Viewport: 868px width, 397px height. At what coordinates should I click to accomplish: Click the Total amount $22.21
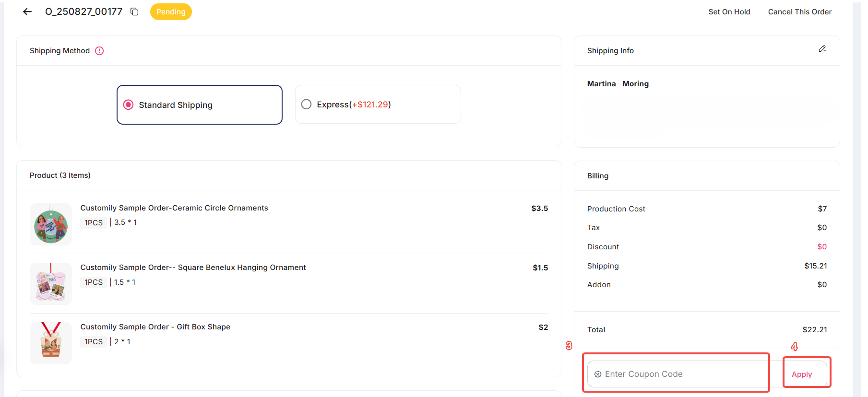point(815,330)
